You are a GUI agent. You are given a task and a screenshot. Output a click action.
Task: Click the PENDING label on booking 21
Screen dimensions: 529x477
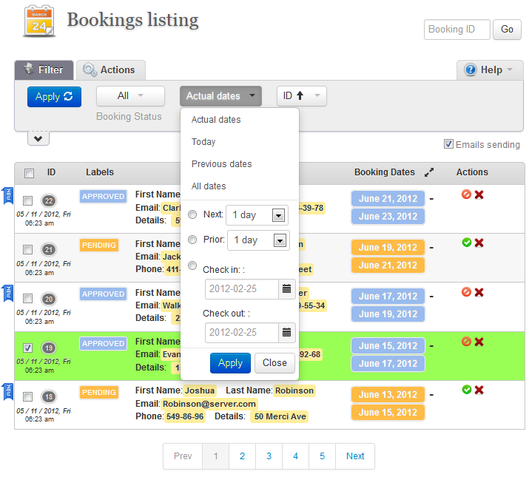tap(99, 245)
